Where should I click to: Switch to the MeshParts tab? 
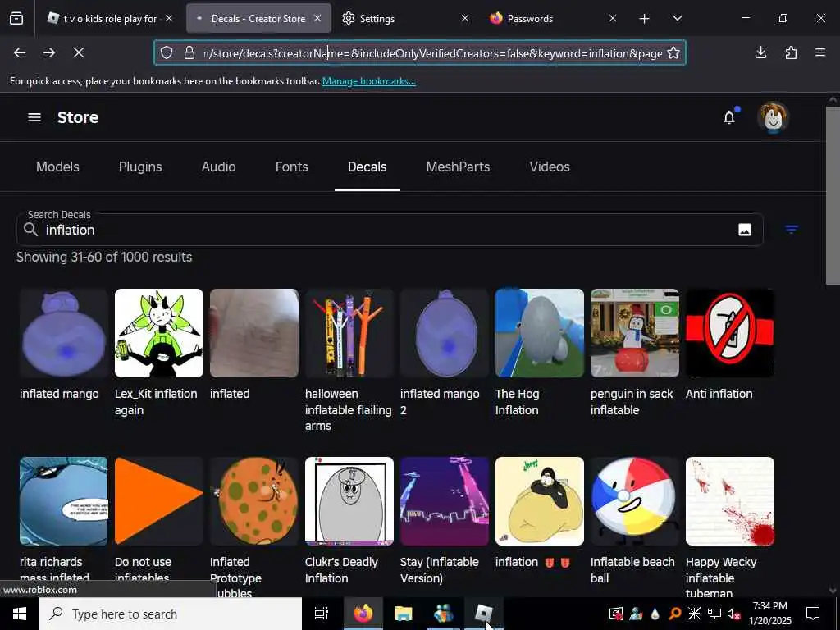click(x=458, y=167)
